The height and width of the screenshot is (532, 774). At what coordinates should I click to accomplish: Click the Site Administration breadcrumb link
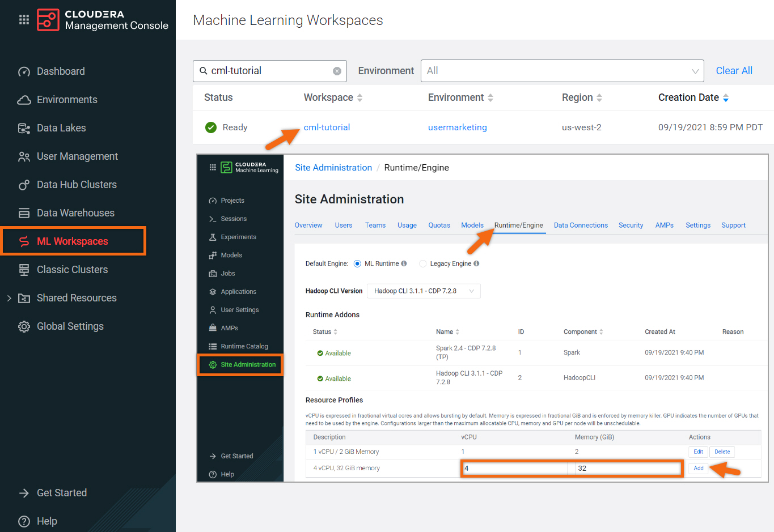(333, 168)
